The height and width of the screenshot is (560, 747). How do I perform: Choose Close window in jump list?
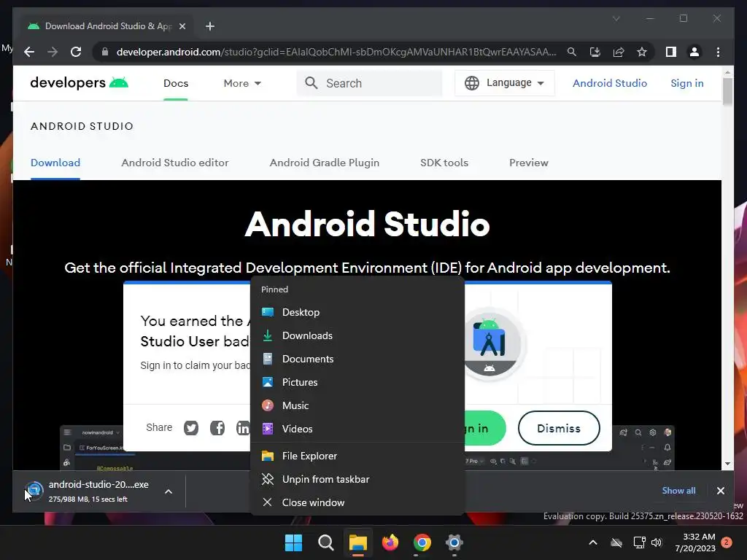tap(357, 503)
